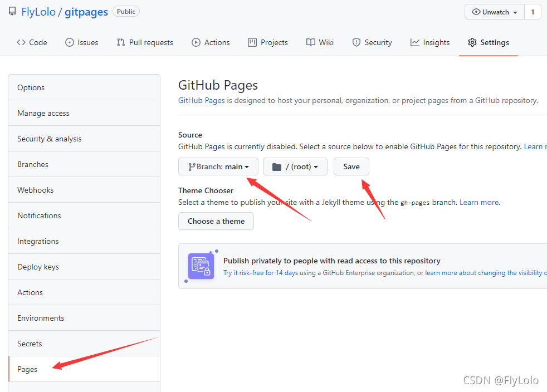Screen dimensions: 547x392
Task: Click the Source section label
Action: pos(190,135)
